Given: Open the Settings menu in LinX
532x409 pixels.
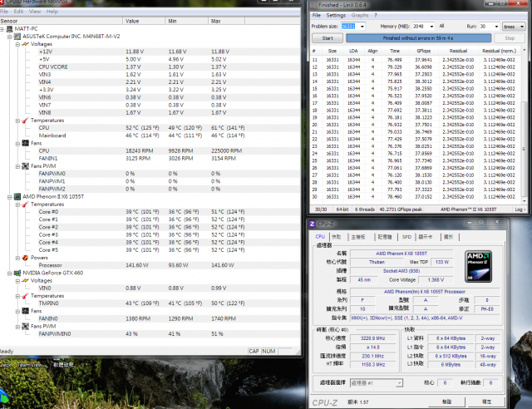Looking at the screenshot, I should 336,15.
